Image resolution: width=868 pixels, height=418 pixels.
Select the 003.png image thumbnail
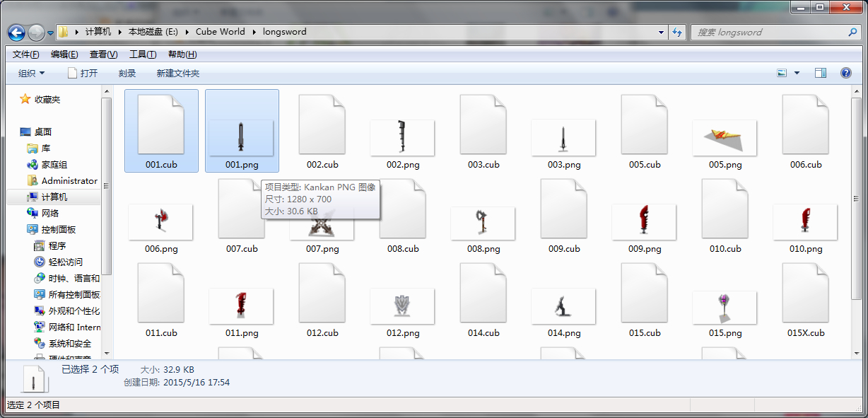(x=564, y=137)
